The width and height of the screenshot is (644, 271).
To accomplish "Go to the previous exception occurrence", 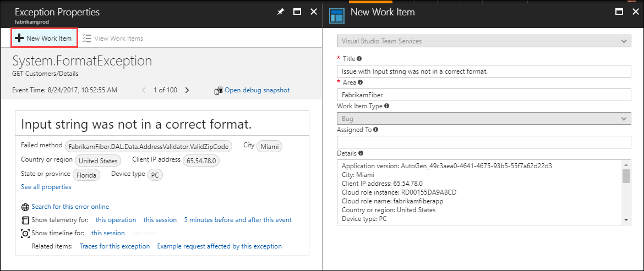I will click(144, 90).
